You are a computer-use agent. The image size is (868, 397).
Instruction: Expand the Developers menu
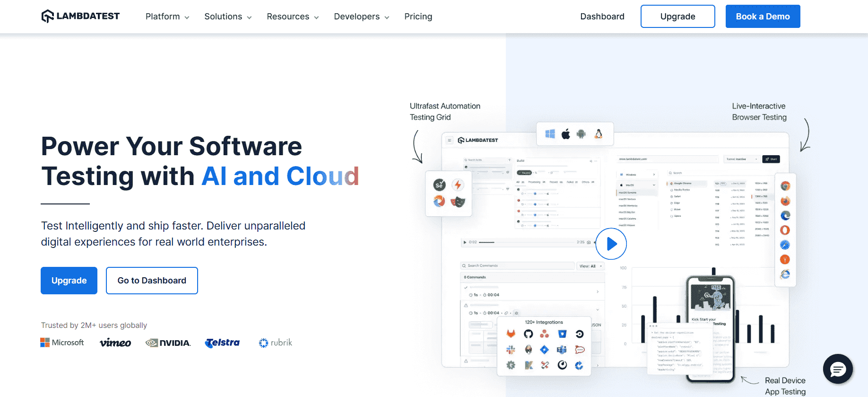[x=362, y=17]
